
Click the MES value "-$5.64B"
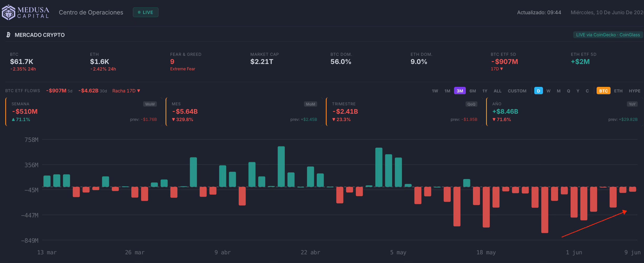point(185,112)
